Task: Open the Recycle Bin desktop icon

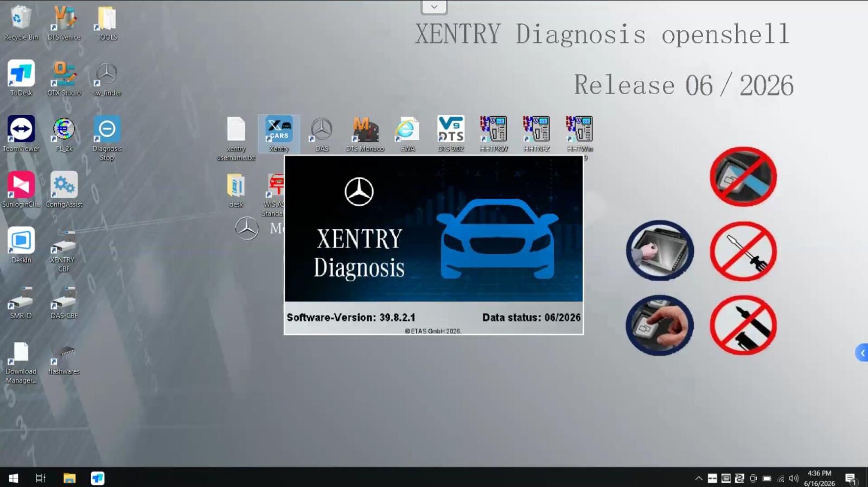Action: pos(21,23)
